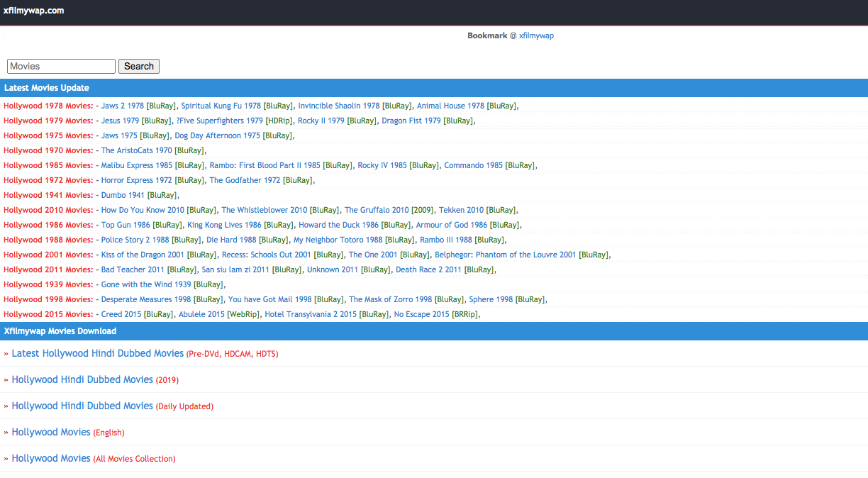This screenshot has width=868, height=478.
Task: Open Unknown 2011 link
Action: tap(333, 269)
